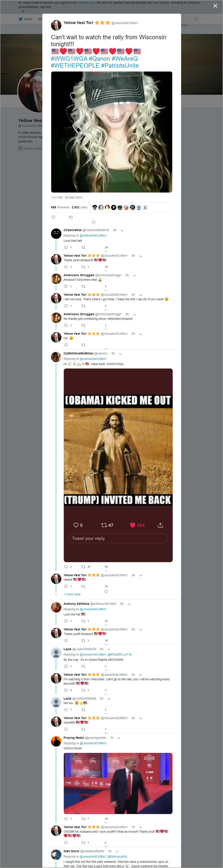
Task: Like the main Wisconsin rally tweet
Action: pyautogui.click(x=93, y=222)
